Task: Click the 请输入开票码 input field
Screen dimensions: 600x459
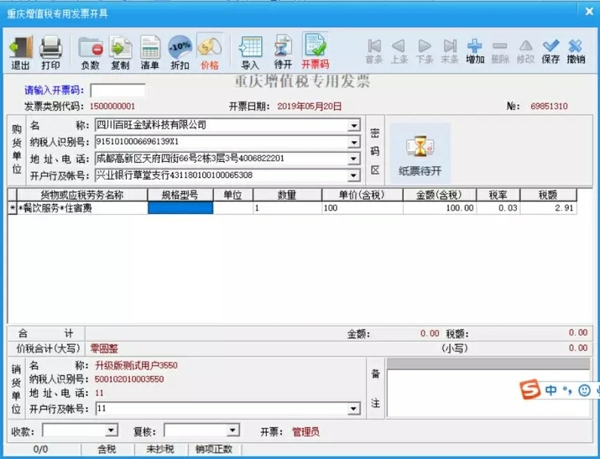Action: (117, 90)
